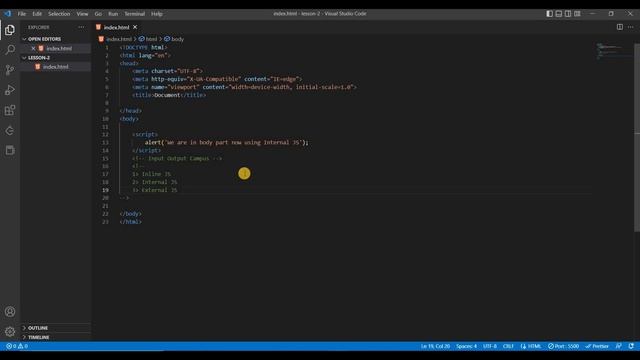The image size is (640, 360).
Task: Open the Help menu
Action: point(157,13)
